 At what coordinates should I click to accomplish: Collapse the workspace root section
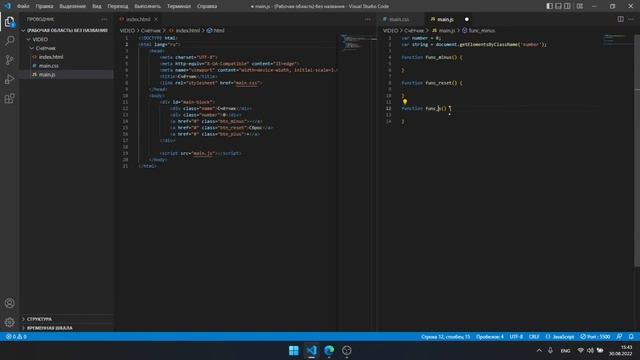[67, 30]
